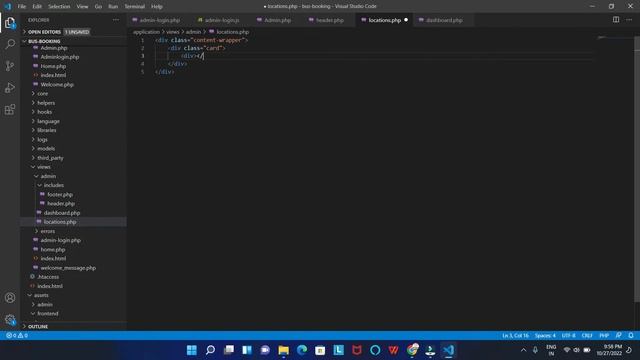640x360 pixels.
Task: Click the feedback icon in status bar
Action: 618,335
